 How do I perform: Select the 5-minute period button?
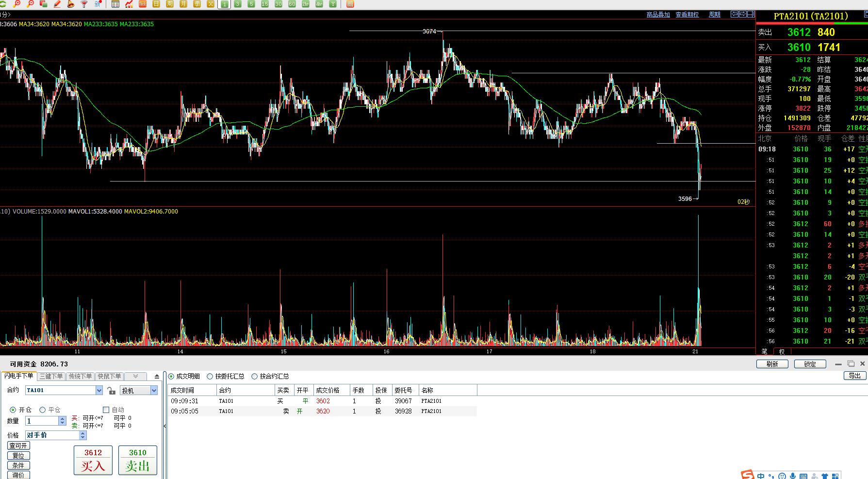pyautogui.click(x=251, y=4)
